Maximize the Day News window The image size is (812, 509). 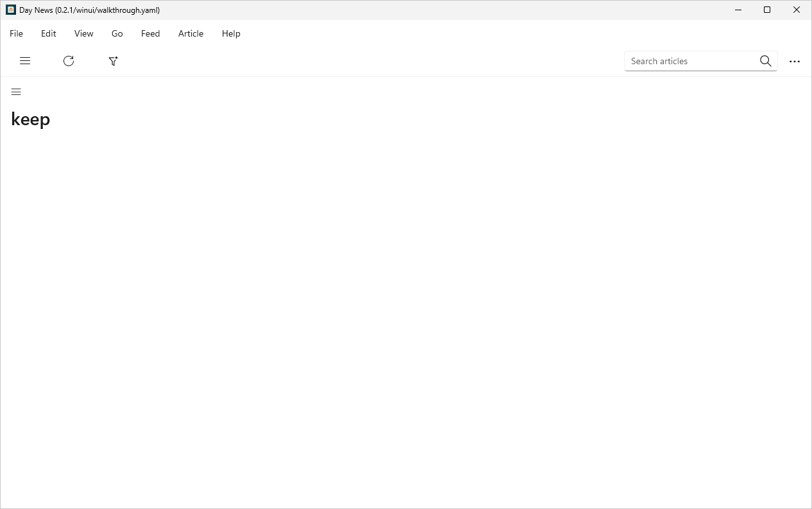[x=767, y=10]
